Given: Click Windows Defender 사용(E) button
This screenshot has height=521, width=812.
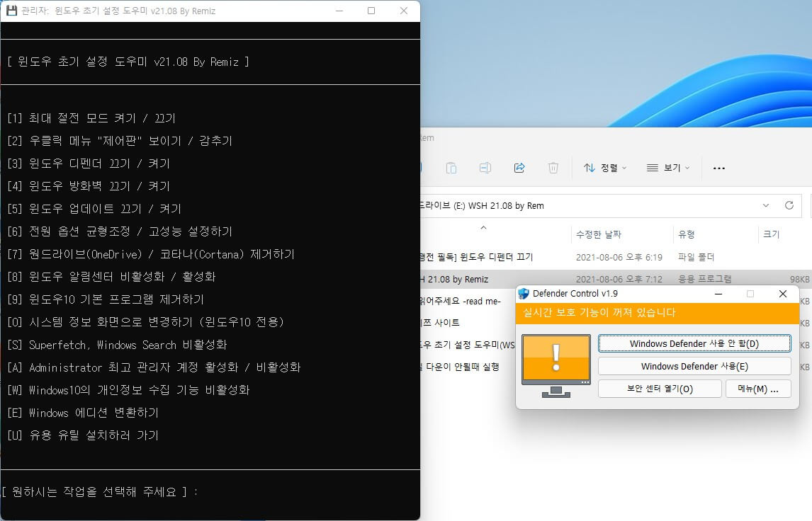Looking at the screenshot, I should pos(694,366).
